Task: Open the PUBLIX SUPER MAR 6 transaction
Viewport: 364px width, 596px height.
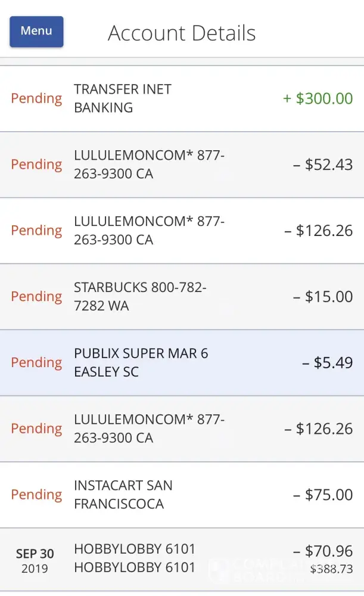Action: coord(141,362)
